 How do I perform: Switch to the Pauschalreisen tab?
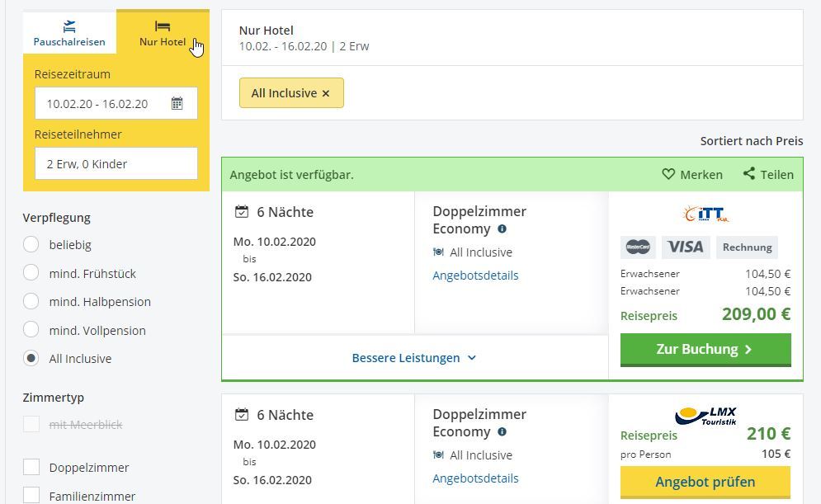(69, 34)
